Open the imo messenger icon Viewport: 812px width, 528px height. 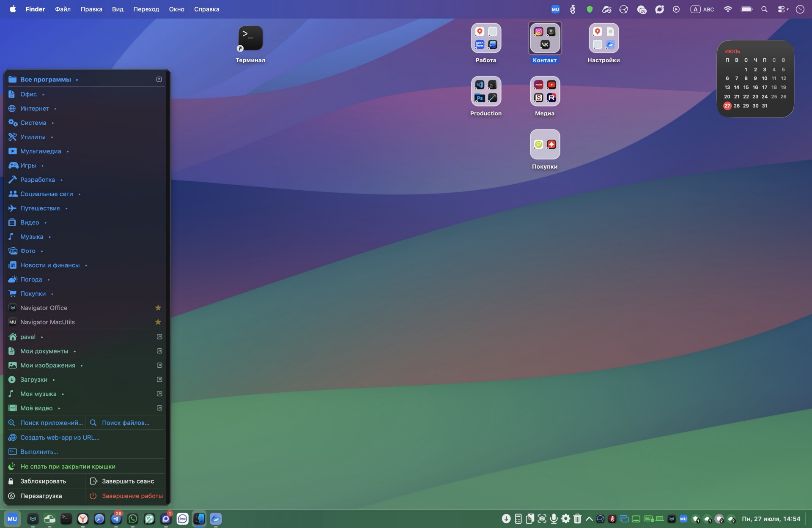(x=182, y=519)
